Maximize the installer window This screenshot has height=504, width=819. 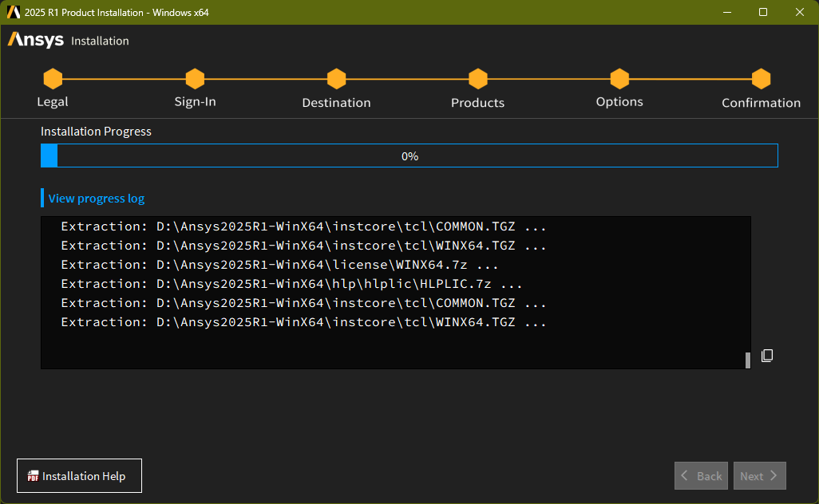pos(763,12)
